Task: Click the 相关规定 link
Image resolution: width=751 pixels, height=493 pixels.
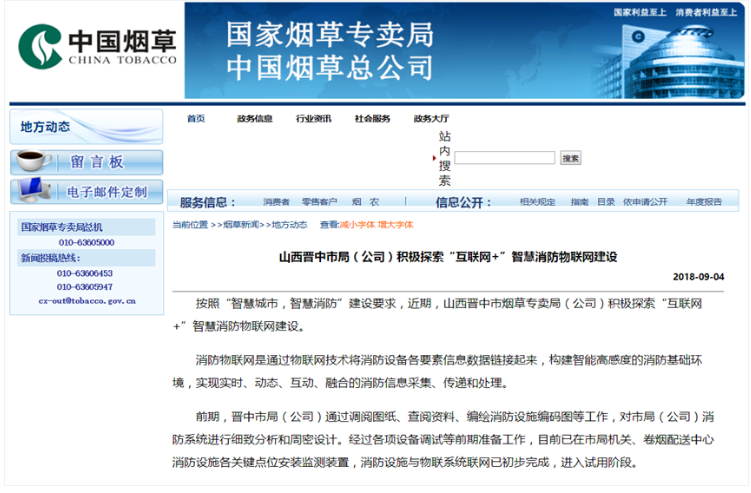Action: tap(537, 202)
